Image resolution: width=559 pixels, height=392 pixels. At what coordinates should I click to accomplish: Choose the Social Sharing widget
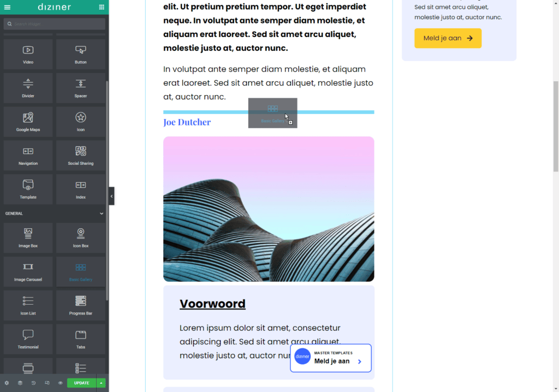81,156
